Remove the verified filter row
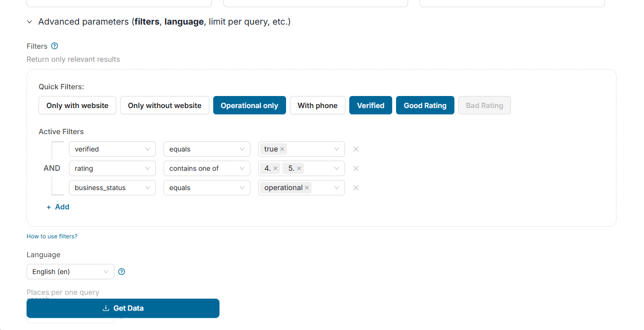This screenshot has width=644, height=330. point(356,149)
